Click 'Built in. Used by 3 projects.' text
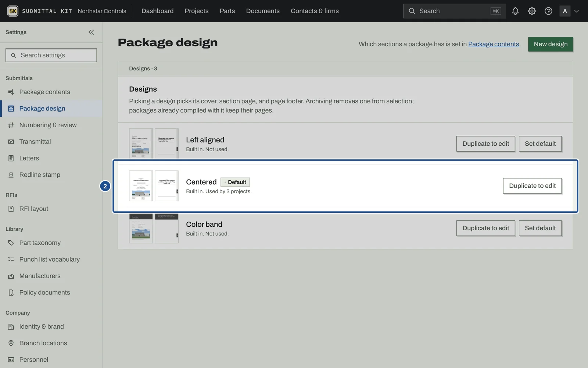Image resolution: width=588 pixels, height=368 pixels. pos(219,191)
